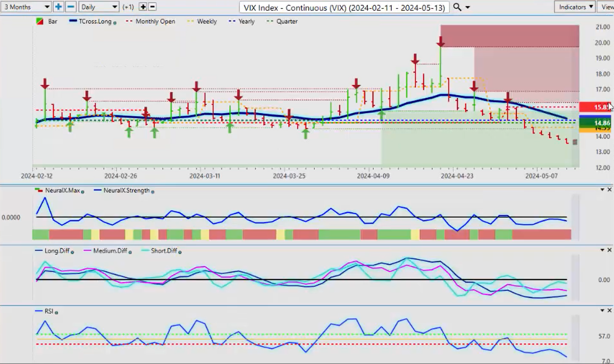Click the red down arrow above the 2024-02-12 bar
This screenshot has height=364, width=614.
click(x=45, y=83)
